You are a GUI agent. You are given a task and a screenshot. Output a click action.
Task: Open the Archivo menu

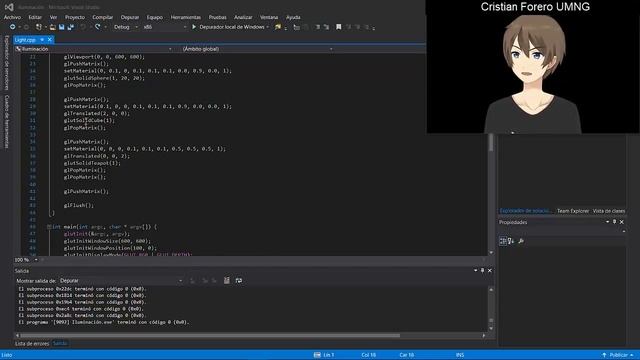[12, 17]
